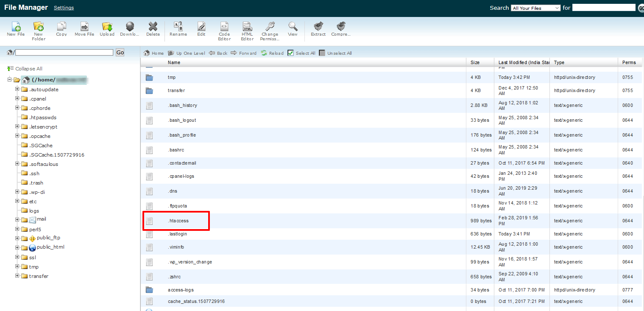The image size is (644, 311).
Task: Click the search text input field
Action: tap(604, 8)
